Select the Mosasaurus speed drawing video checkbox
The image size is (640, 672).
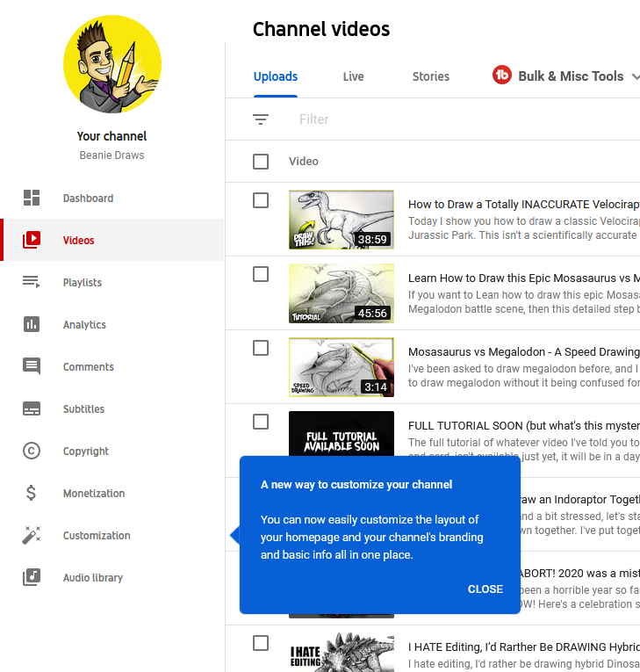pos(261,348)
